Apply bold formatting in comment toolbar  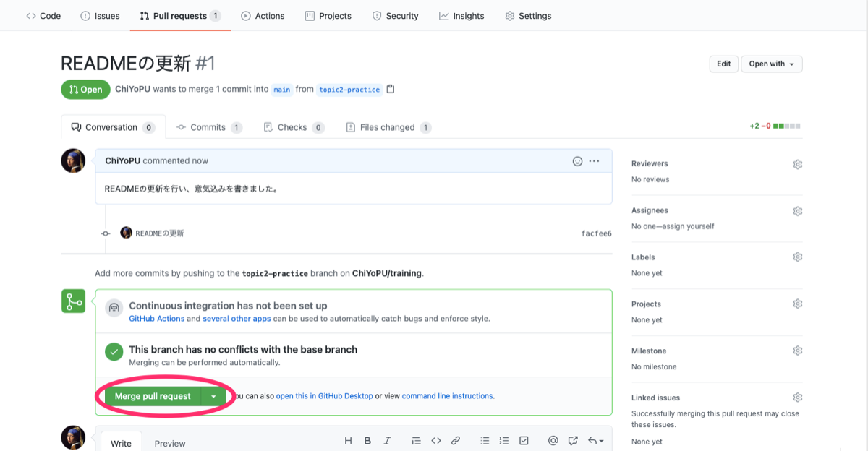(367, 440)
